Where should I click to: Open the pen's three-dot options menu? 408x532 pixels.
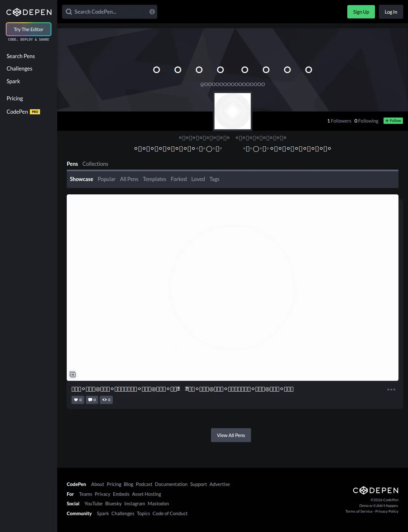(x=391, y=389)
